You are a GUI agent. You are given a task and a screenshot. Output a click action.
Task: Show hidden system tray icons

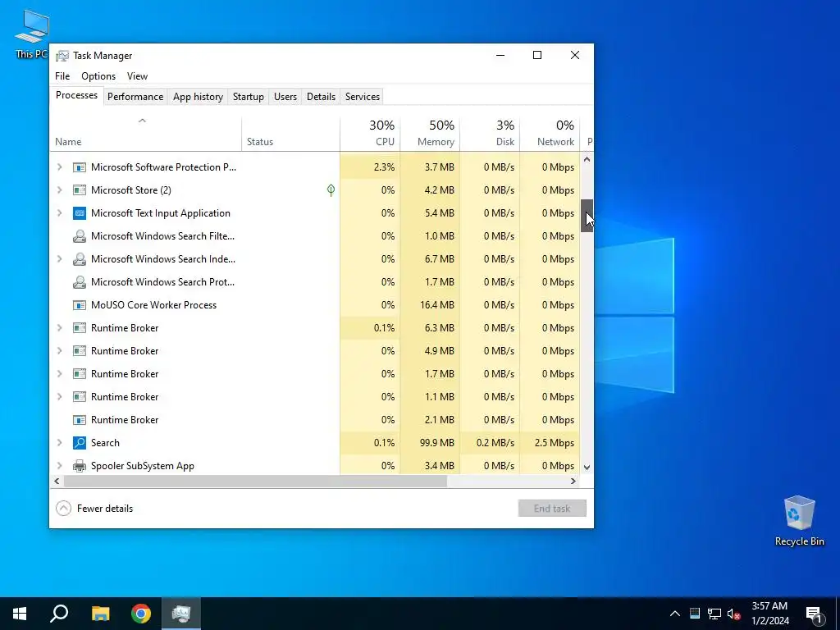tap(675, 614)
